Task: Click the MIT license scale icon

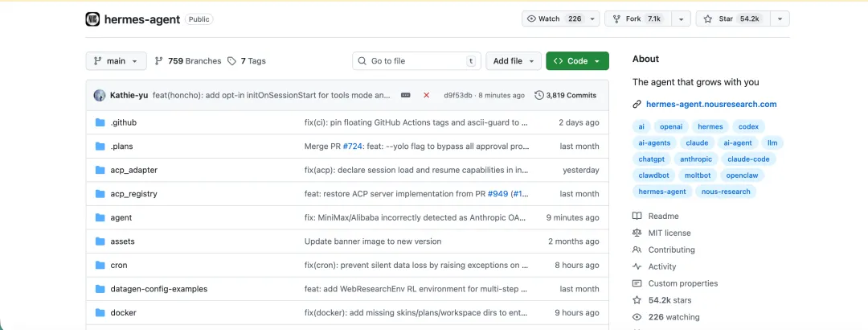Action: (x=637, y=233)
